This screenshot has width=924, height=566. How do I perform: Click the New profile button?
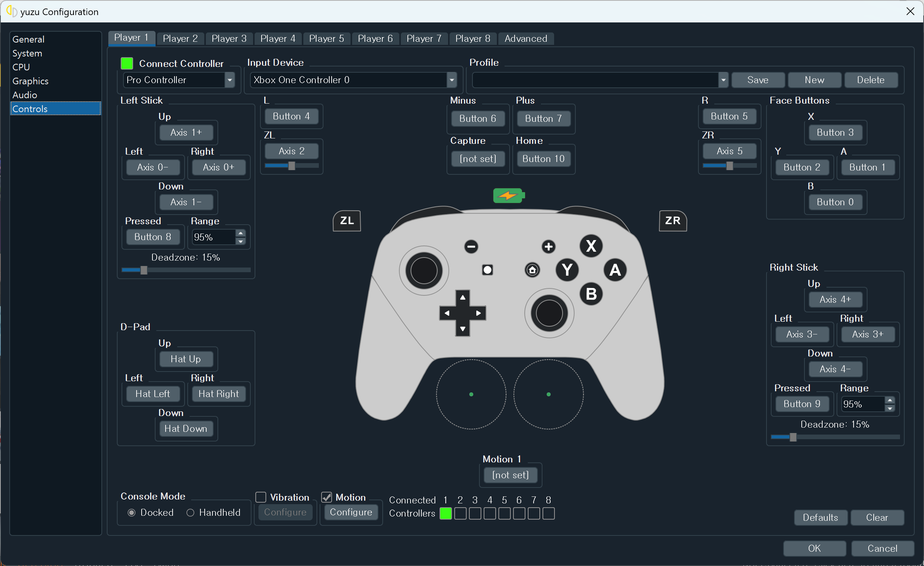(814, 80)
